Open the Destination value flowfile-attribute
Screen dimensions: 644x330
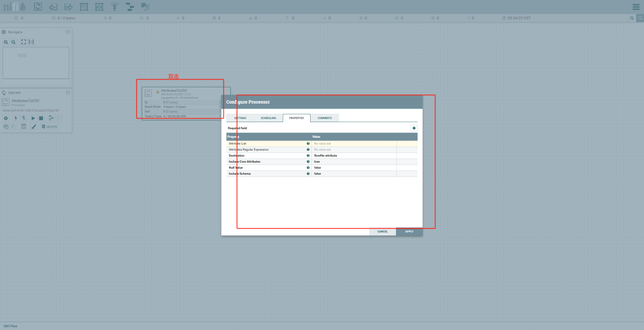354,155
